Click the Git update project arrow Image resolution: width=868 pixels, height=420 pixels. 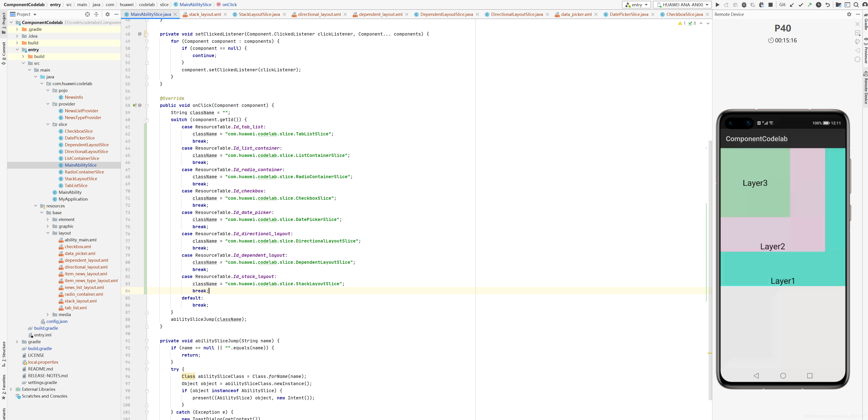pyautogui.click(x=792, y=5)
